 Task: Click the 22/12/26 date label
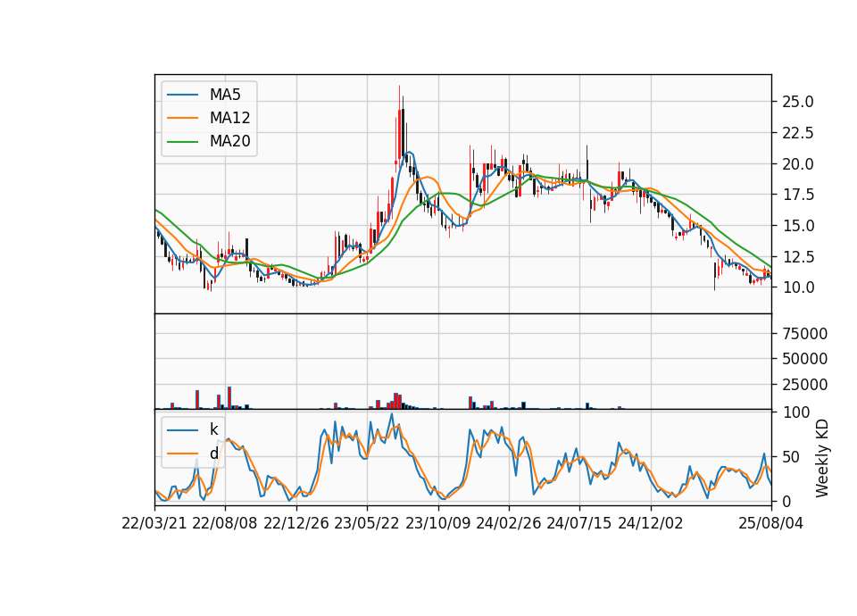[296, 523]
